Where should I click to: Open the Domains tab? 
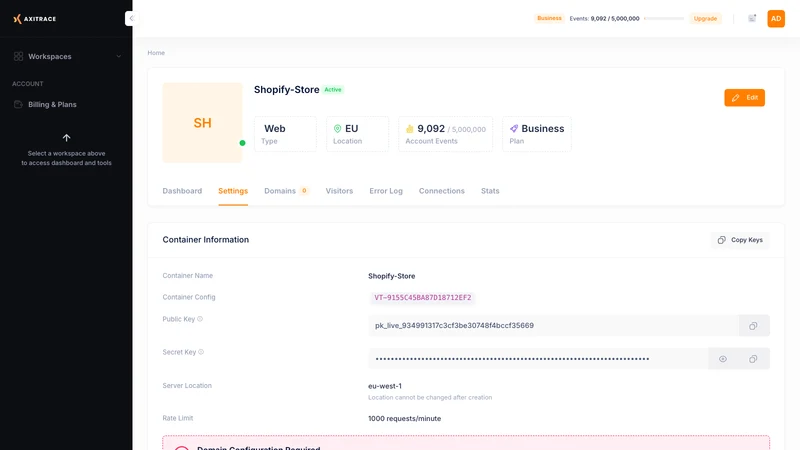click(280, 191)
